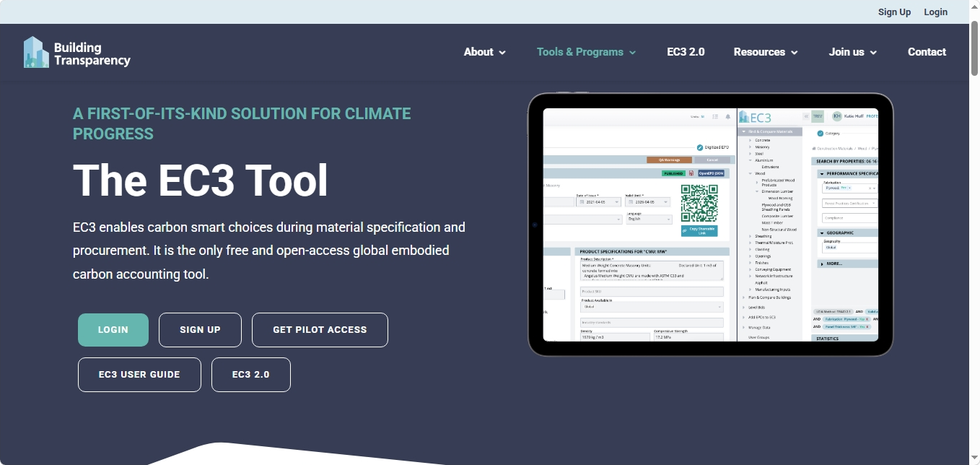Click the scrollbar up arrow
Screen dimensions: 980x465
click(x=974, y=6)
